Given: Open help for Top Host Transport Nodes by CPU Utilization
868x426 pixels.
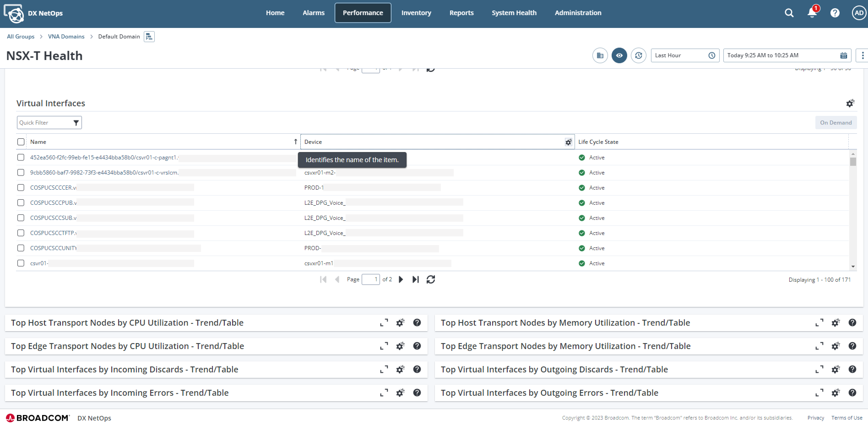Looking at the screenshot, I should pos(417,322).
